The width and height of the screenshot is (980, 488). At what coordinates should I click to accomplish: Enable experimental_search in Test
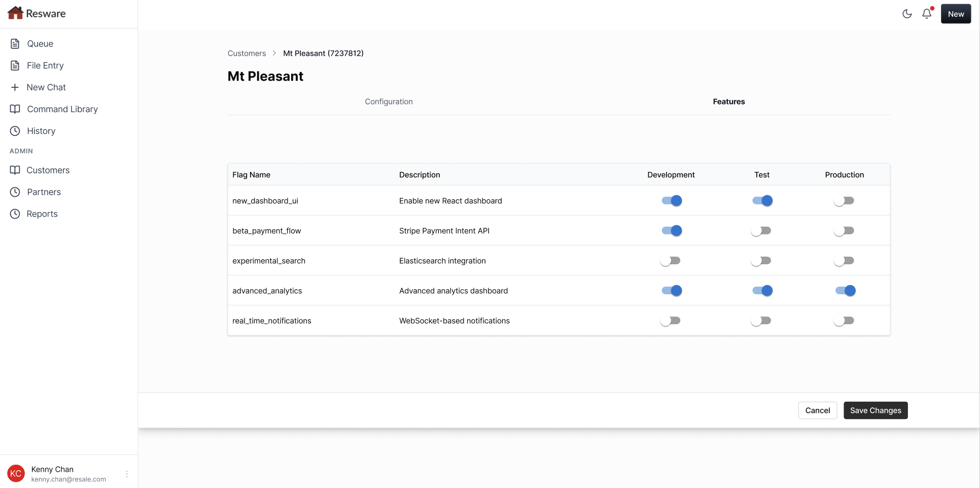(762, 261)
